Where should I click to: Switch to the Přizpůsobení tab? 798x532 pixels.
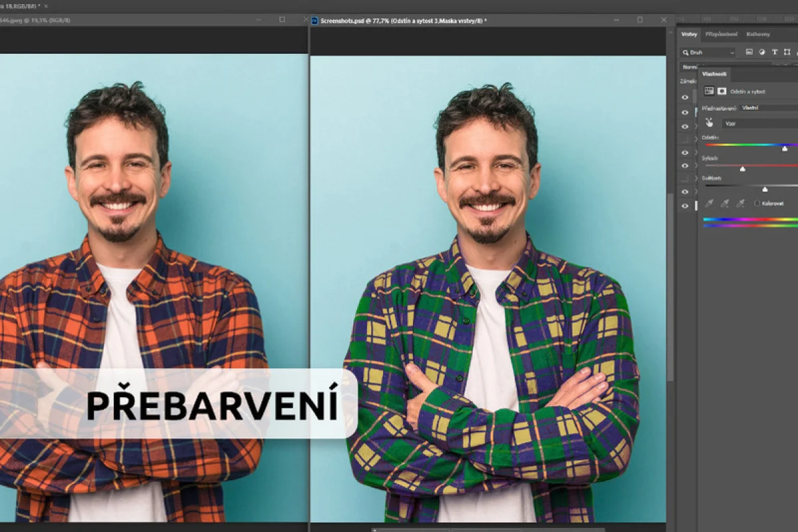720,34
